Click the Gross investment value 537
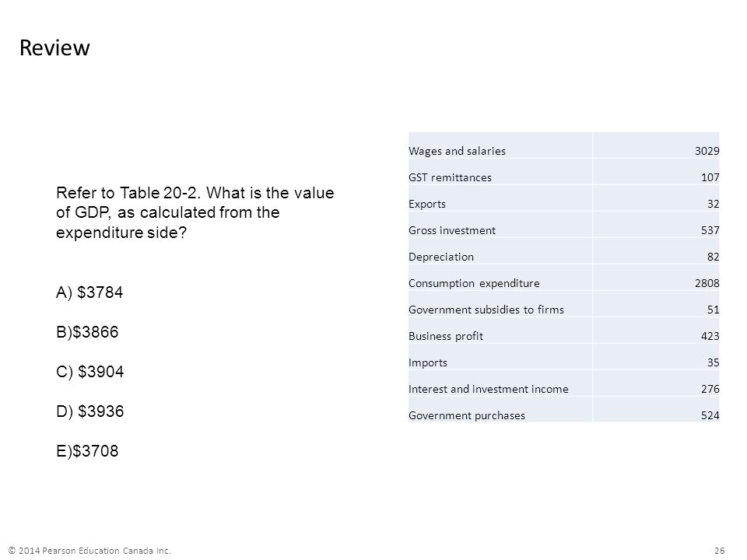 (x=710, y=230)
